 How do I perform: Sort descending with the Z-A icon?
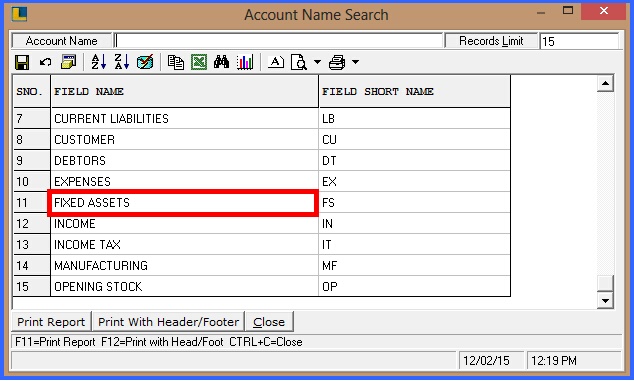[122, 62]
